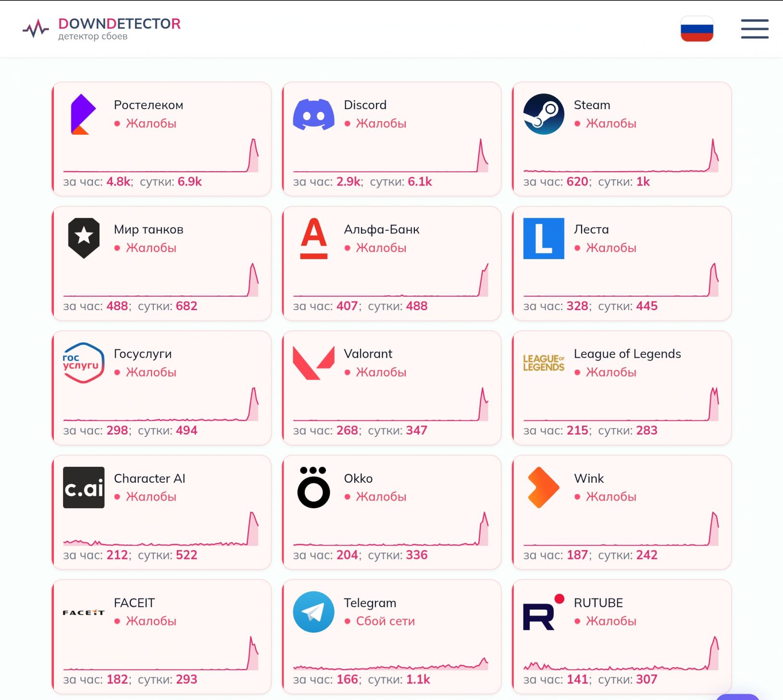Click the Ростелеком logo icon
Screen dimensions: 783x700
[x=83, y=114]
